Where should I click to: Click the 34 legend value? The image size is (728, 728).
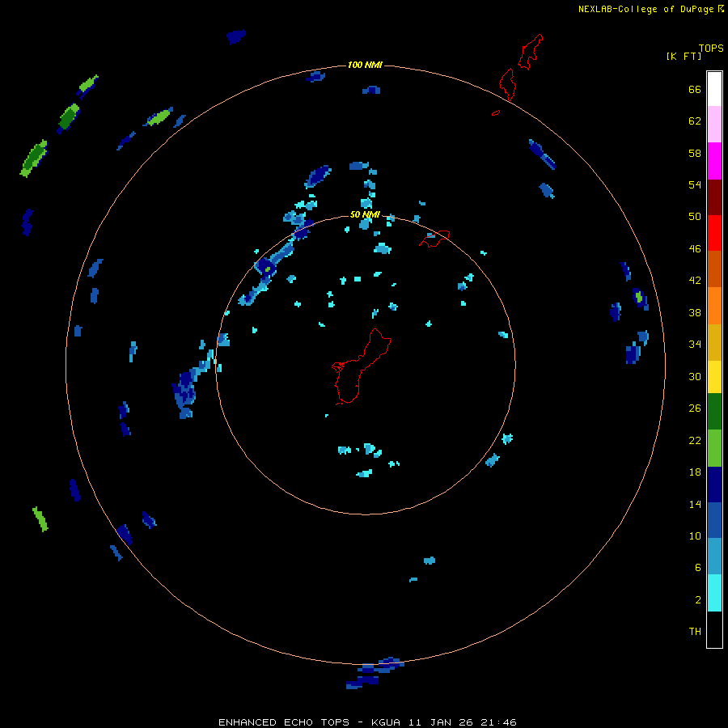click(x=695, y=344)
